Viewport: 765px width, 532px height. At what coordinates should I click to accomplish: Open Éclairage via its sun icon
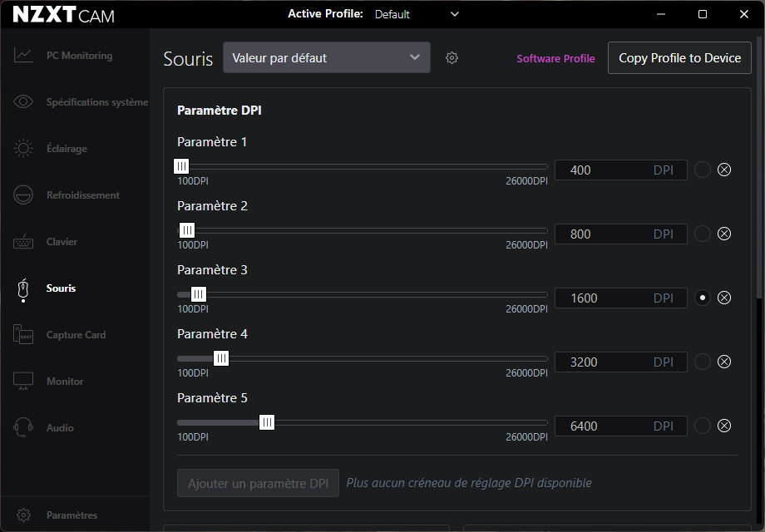click(23, 149)
